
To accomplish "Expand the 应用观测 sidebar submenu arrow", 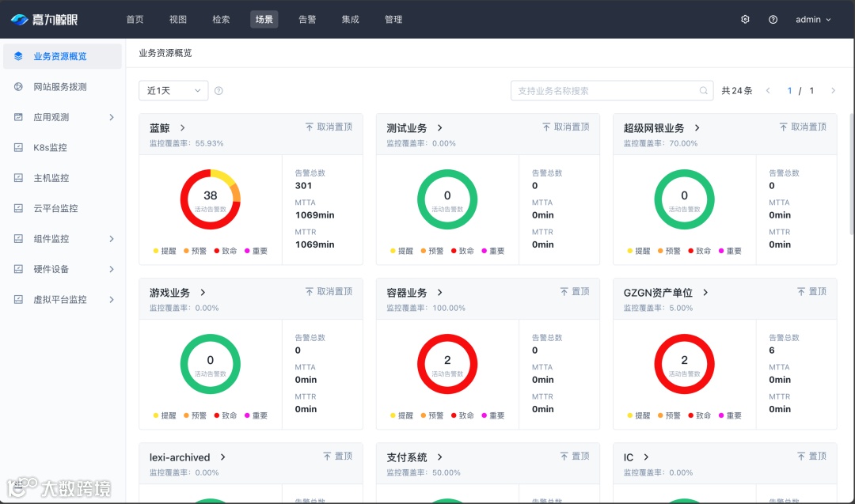I will 112,117.
